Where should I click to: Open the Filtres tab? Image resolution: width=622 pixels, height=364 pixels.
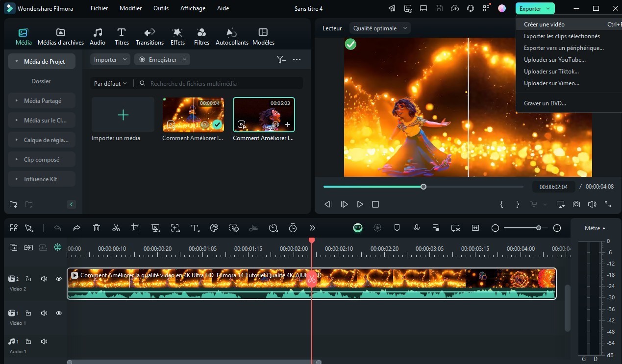click(201, 37)
